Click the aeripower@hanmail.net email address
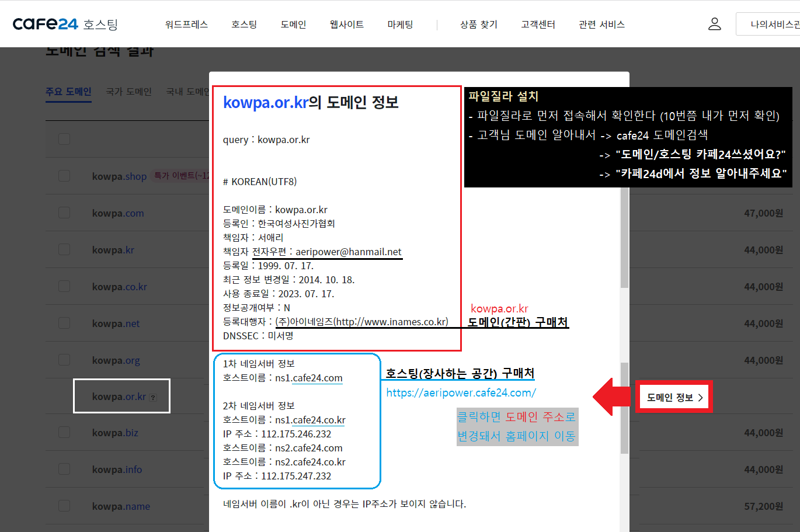Screen dimensions: 800x532 click(349, 252)
